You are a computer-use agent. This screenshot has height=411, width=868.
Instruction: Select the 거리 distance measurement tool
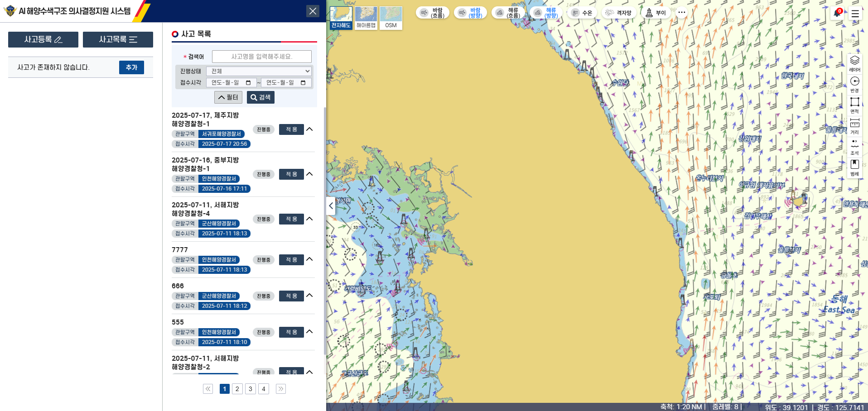854,126
